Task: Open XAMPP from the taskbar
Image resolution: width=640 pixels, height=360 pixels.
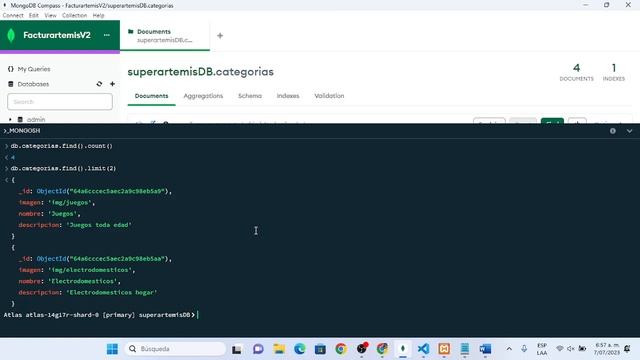Action: click(444, 349)
